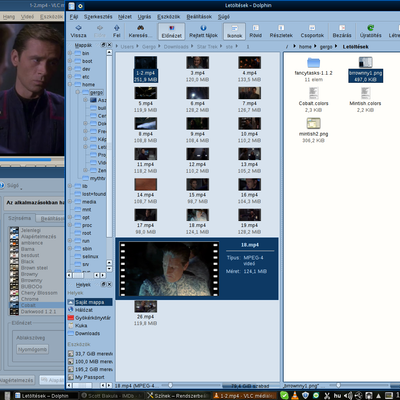Go up one folder with Fel
The image size is (400, 400).
click(x=116, y=31)
